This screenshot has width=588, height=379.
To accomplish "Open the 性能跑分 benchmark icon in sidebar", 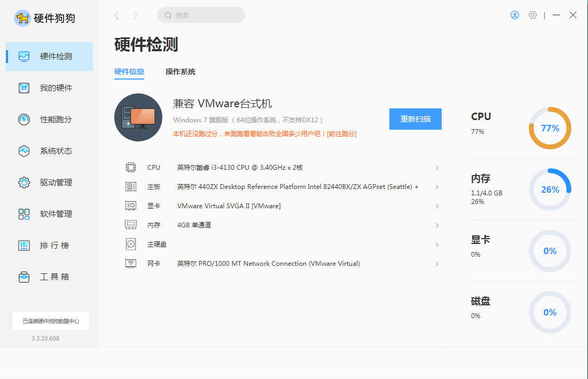I will [24, 120].
